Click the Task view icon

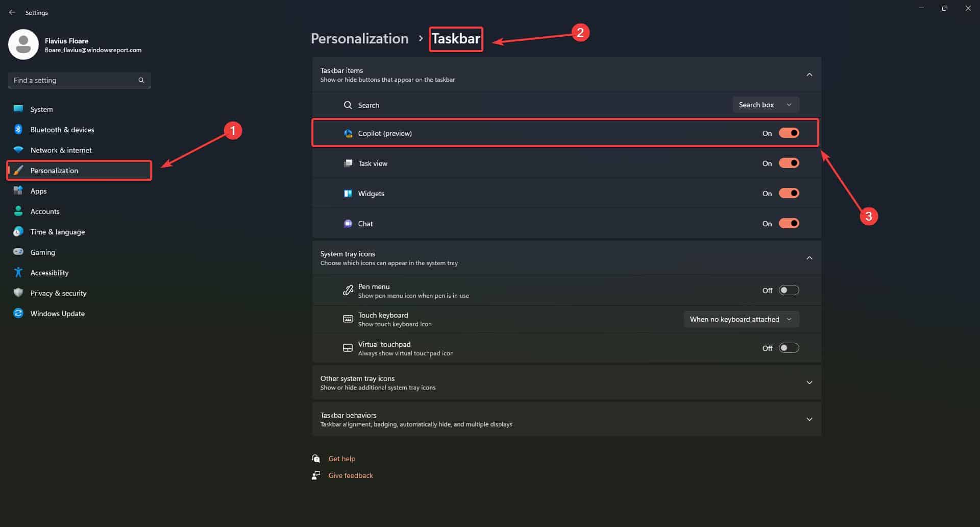coord(348,163)
